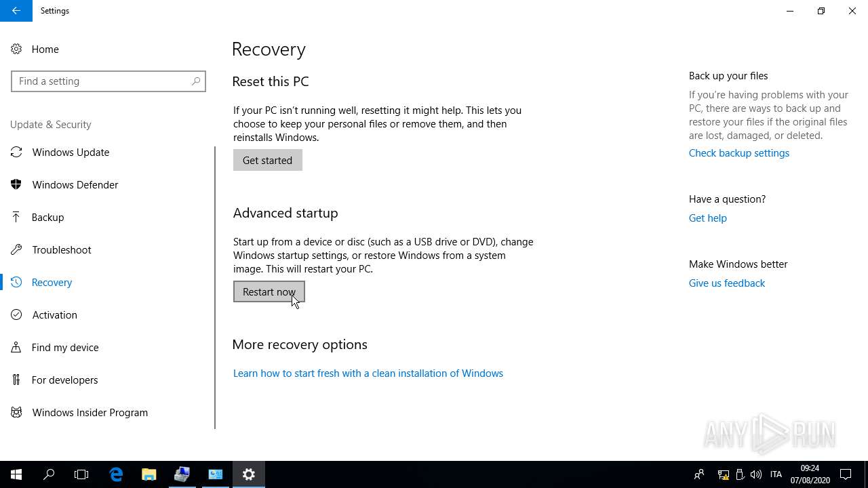Open File Explorer from taskbar

(x=149, y=474)
